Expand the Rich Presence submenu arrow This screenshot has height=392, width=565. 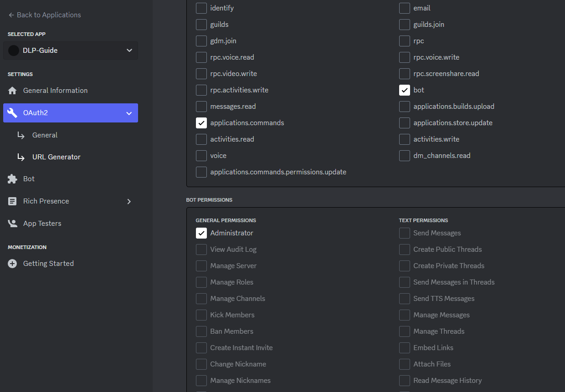[129, 201]
